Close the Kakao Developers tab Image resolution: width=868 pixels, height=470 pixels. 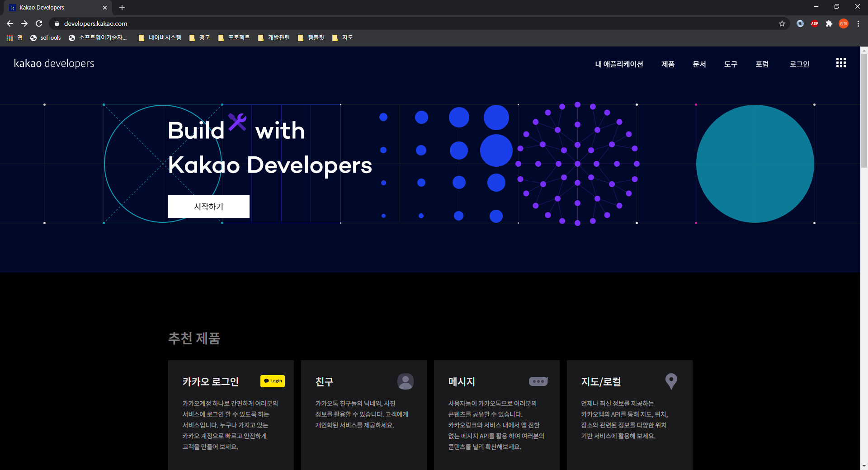coord(105,8)
